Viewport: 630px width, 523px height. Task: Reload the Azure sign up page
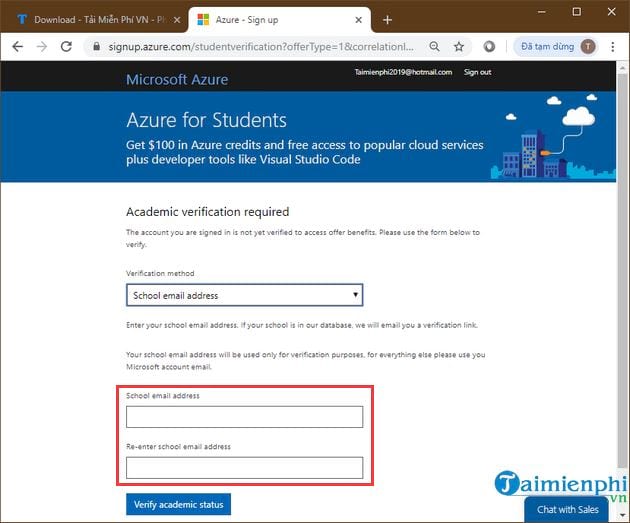coord(66,47)
